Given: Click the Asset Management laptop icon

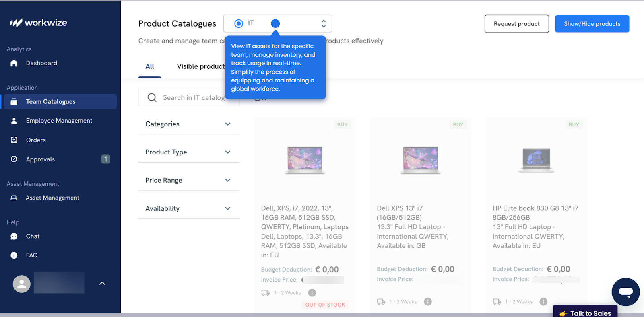Looking at the screenshot, I should pos(14,198).
